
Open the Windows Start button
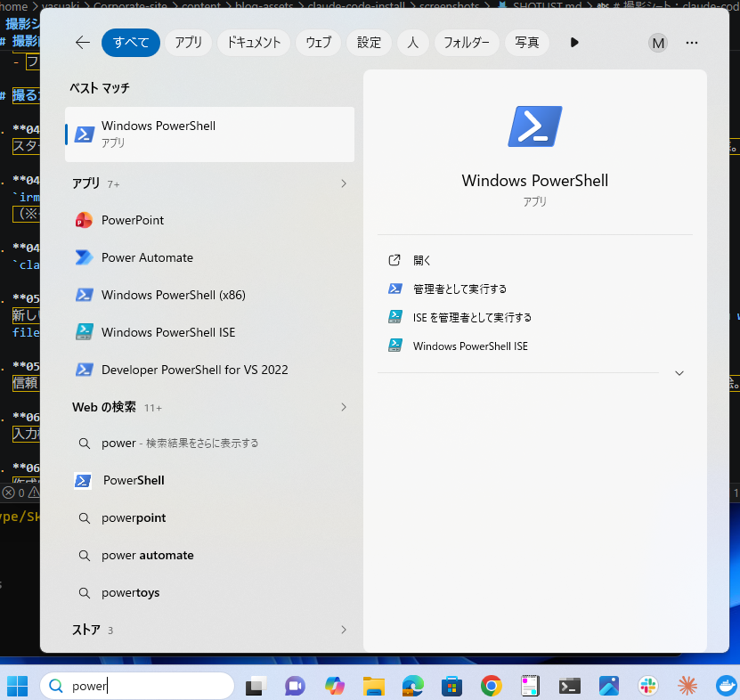coord(18,686)
